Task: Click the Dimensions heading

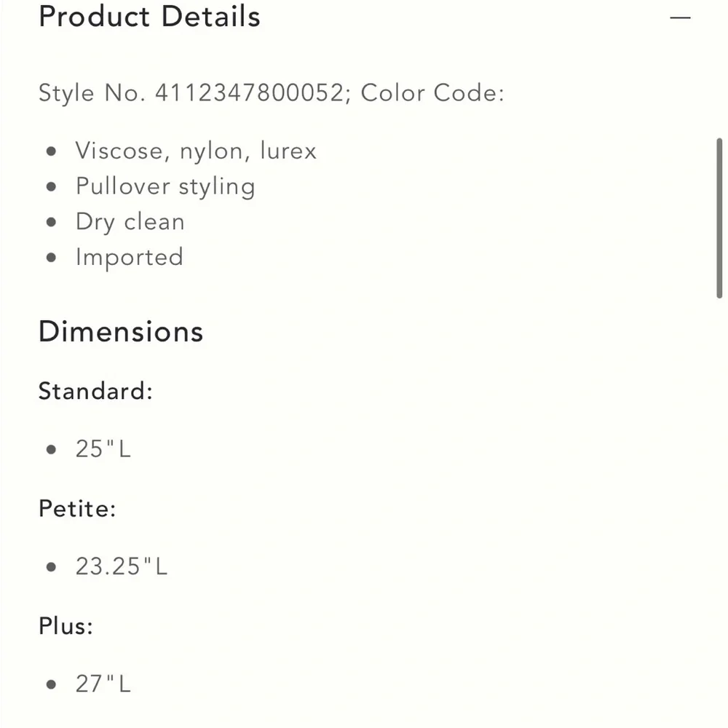Action: point(121,332)
